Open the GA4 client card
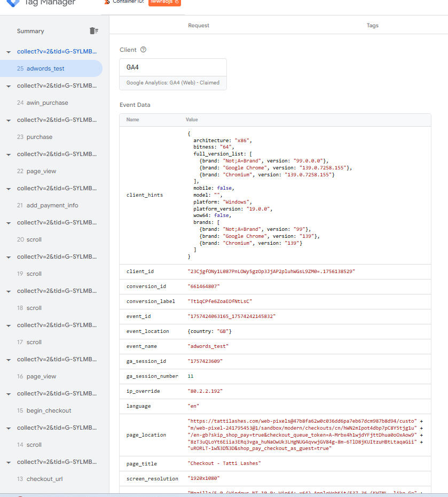 (173, 74)
